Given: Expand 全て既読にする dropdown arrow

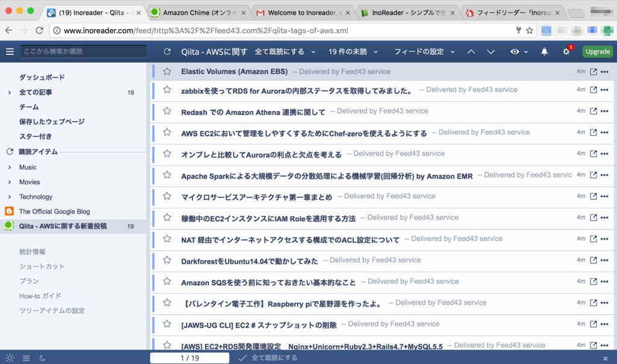Looking at the screenshot, I should pos(313,52).
